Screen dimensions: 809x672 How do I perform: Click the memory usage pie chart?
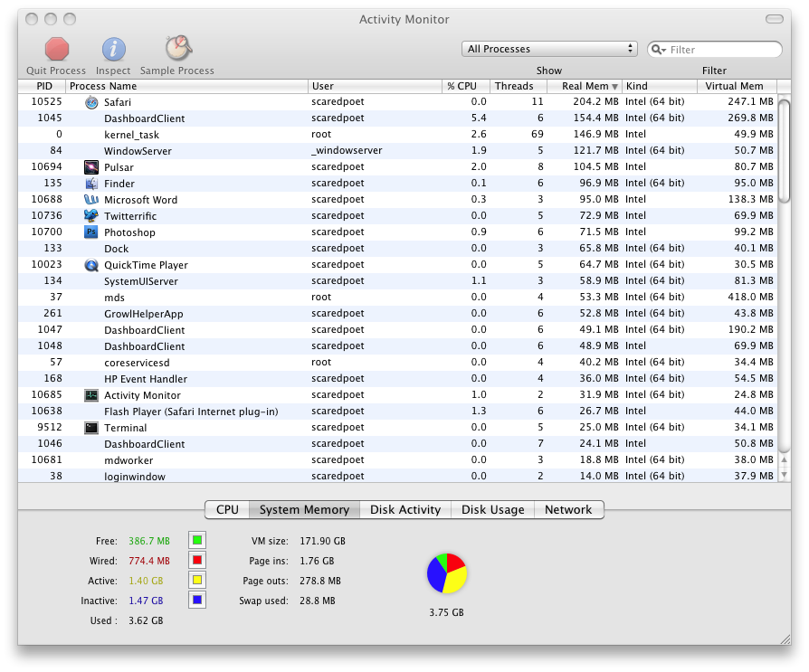(447, 573)
